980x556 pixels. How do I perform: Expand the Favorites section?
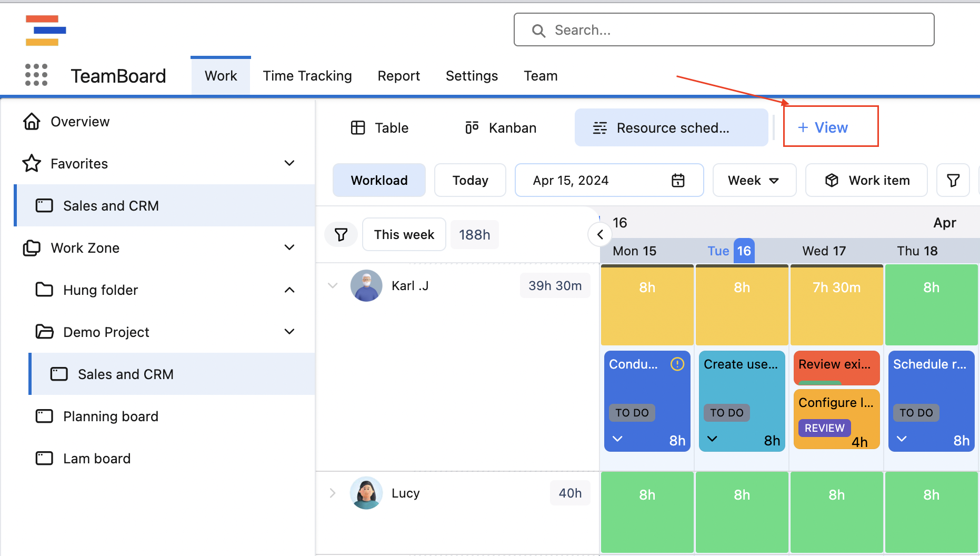(x=289, y=163)
